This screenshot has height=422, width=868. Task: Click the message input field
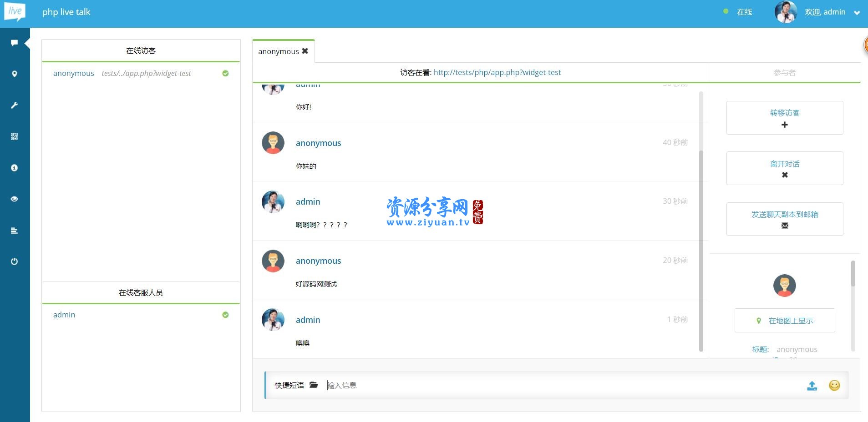[563, 385]
